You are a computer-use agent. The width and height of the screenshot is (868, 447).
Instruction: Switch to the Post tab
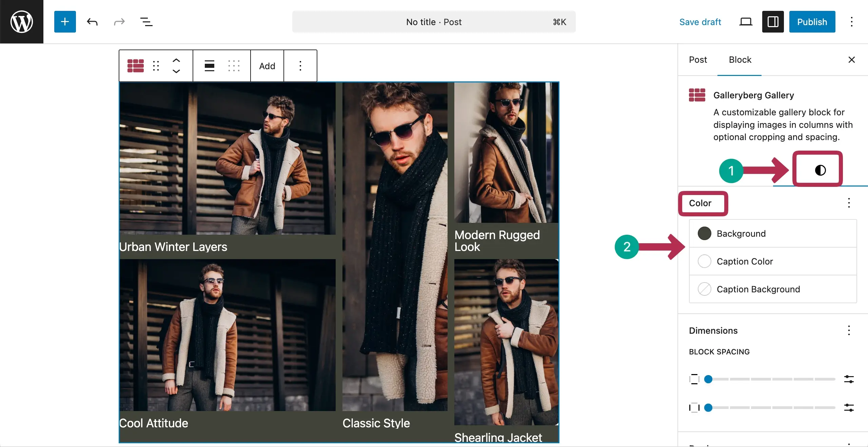(x=698, y=60)
